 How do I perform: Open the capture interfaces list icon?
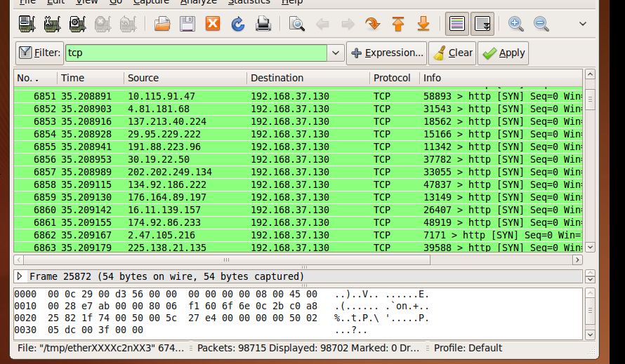pos(27,24)
